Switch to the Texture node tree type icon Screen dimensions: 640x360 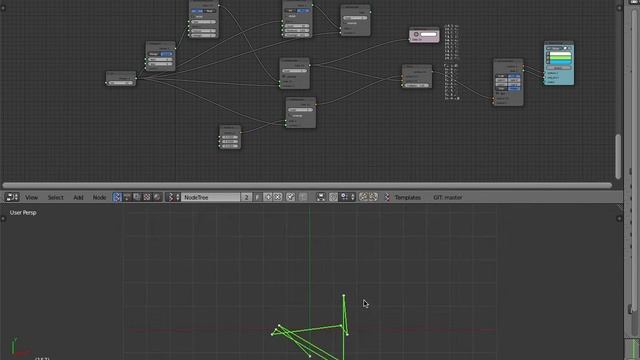[x=147, y=197]
